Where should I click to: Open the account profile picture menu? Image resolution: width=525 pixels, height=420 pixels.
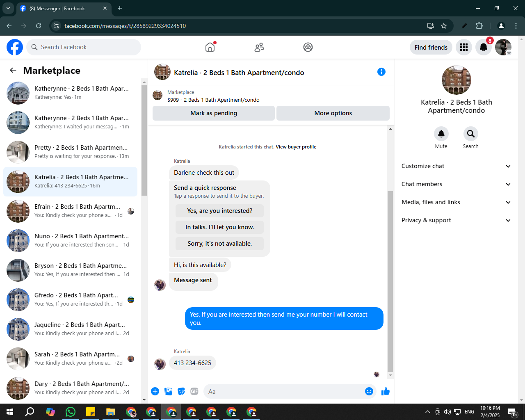pos(503,47)
